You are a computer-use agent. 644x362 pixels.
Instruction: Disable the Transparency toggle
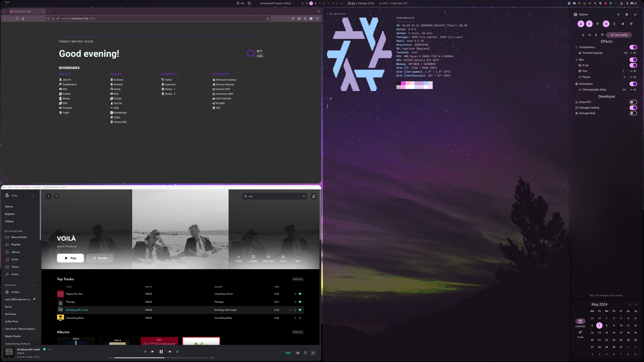click(633, 47)
